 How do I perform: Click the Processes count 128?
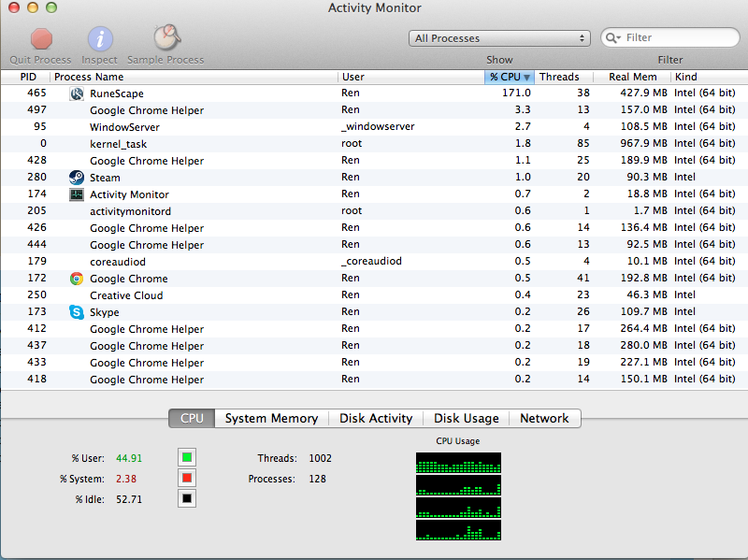tap(317, 479)
